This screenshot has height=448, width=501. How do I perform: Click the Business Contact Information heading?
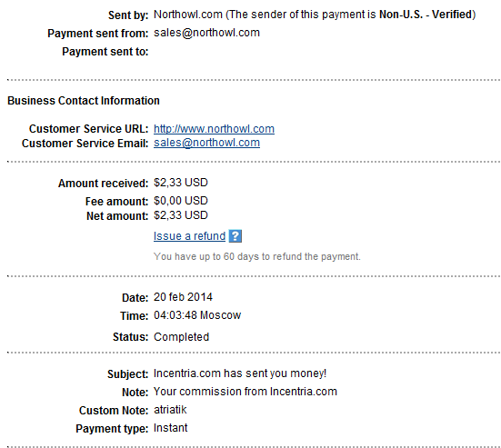pyautogui.click(x=84, y=101)
